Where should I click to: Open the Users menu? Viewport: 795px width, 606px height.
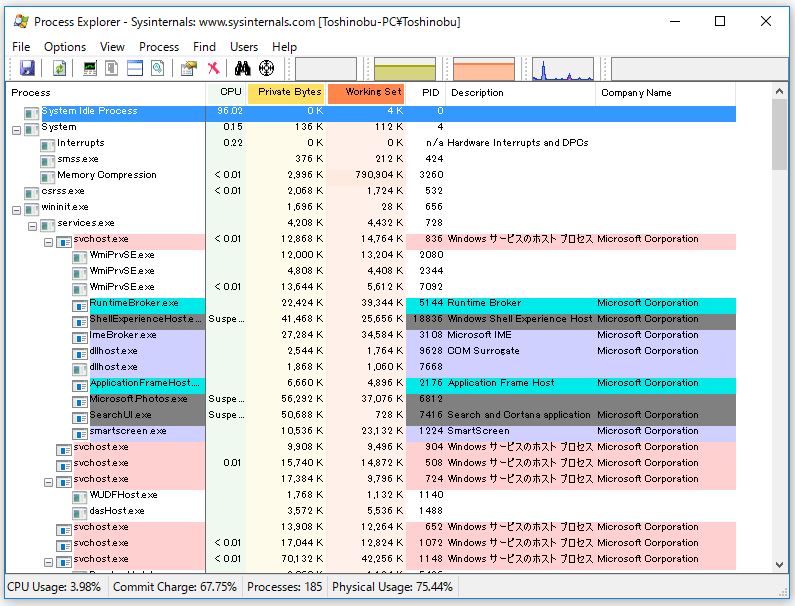[244, 47]
